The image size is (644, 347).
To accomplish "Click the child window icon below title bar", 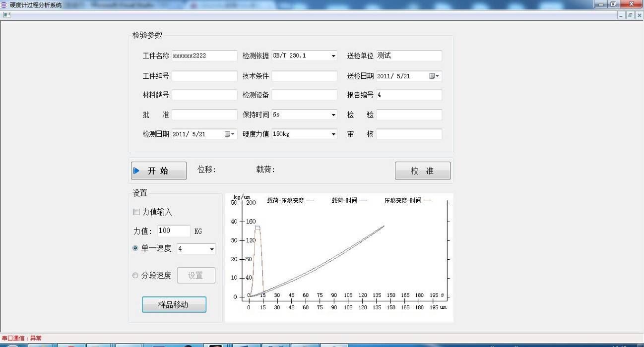I will [x=6, y=15].
